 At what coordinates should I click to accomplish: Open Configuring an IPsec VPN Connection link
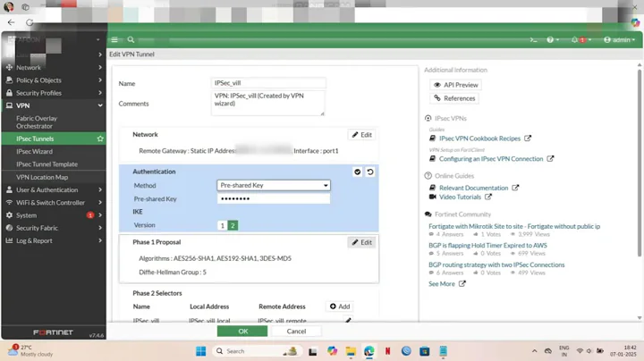click(x=491, y=159)
